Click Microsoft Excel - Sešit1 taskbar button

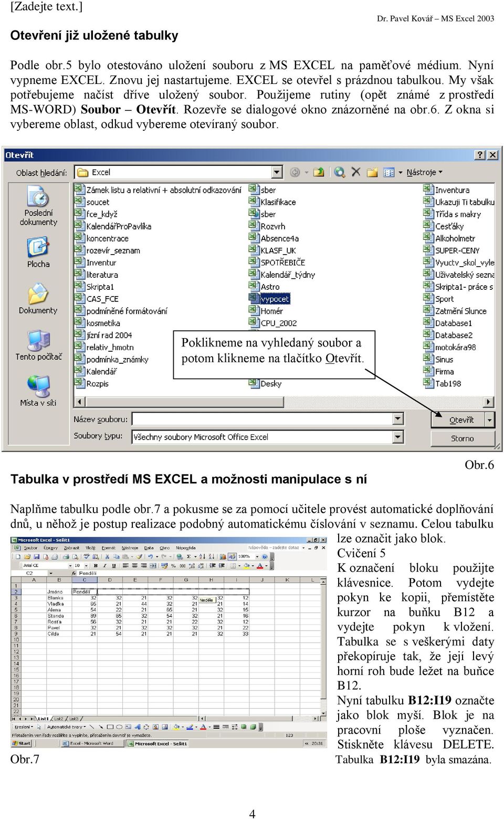(x=157, y=743)
